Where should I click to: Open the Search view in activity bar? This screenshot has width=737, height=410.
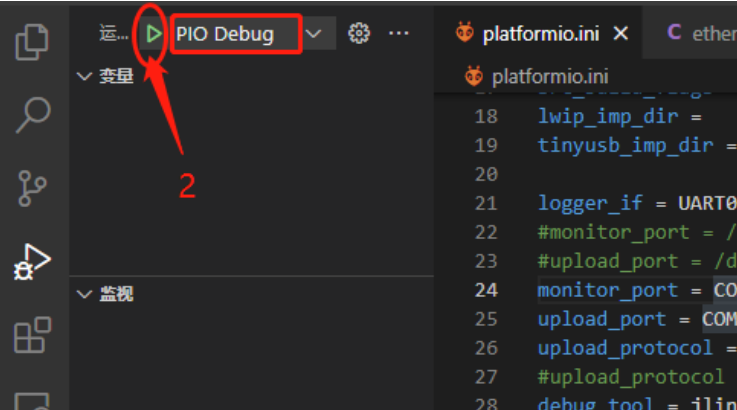(x=33, y=115)
